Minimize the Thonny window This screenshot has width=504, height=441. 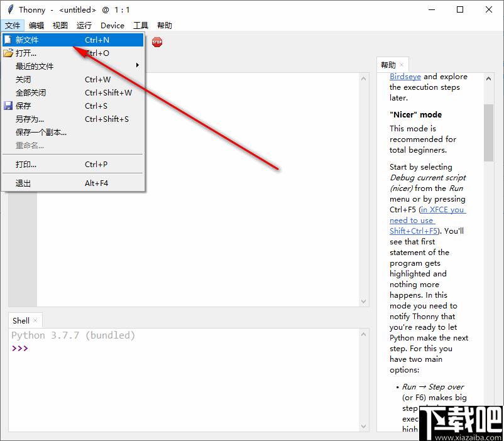click(432, 9)
